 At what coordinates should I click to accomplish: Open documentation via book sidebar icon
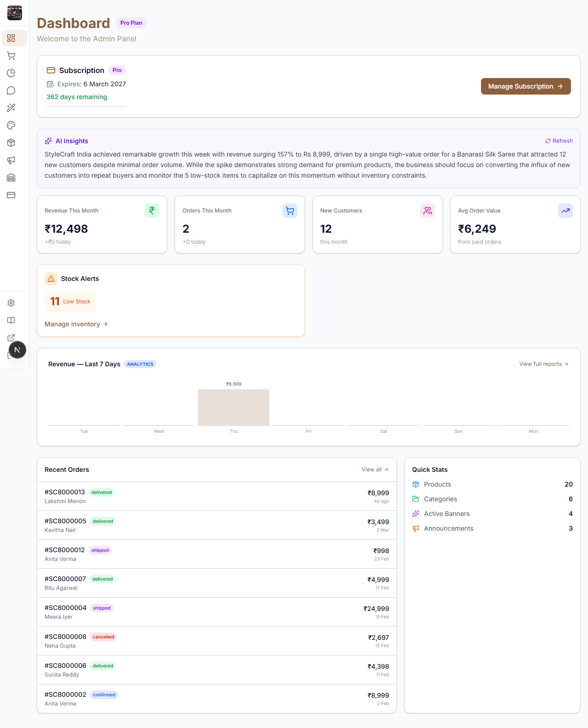[11, 320]
